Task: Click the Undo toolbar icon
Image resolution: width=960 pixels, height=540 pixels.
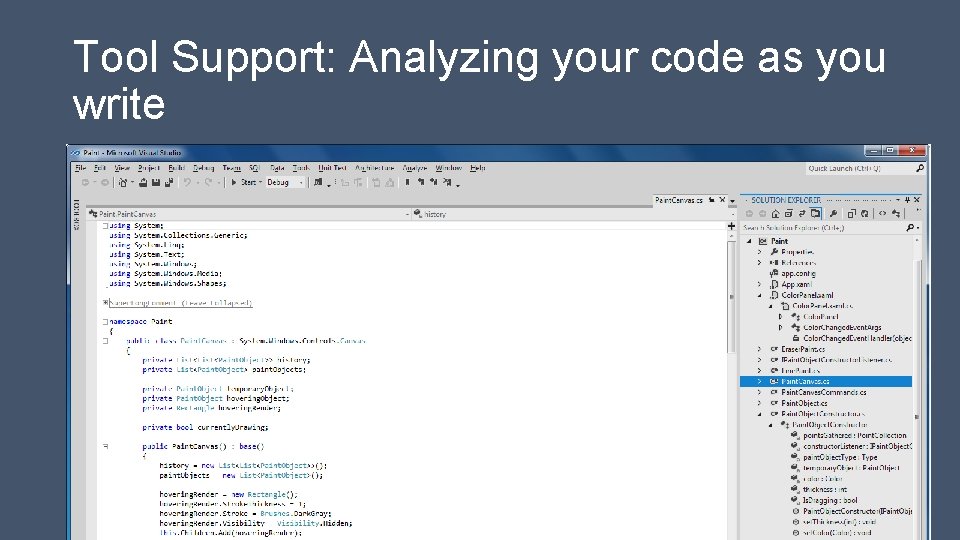Action: tap(187, 182)
